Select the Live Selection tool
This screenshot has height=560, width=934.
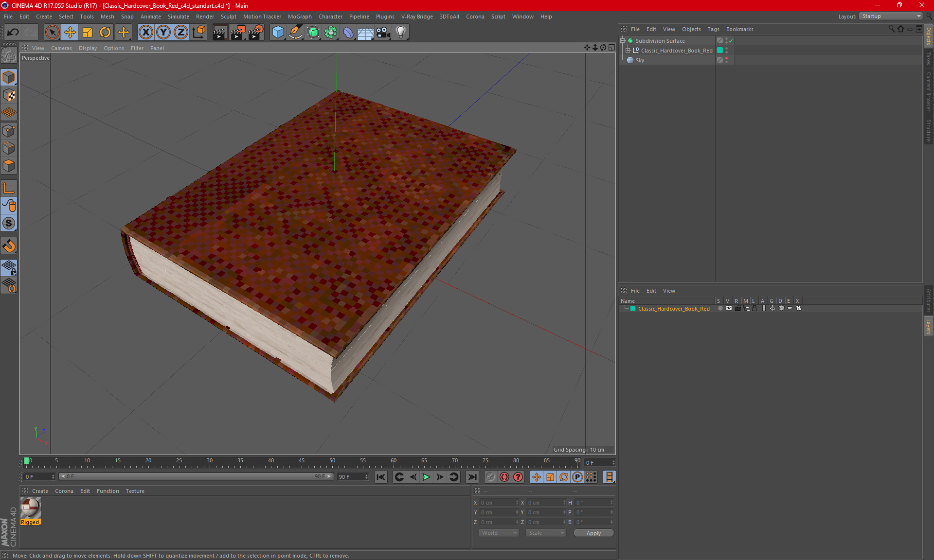click(x=52, y=32)
